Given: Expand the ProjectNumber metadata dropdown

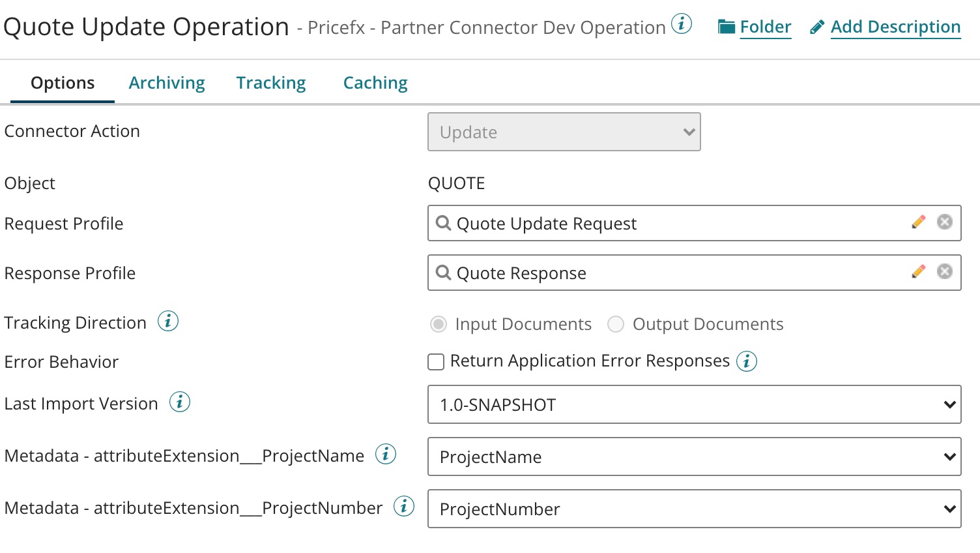Looking at the screenshot, I should pos(694,509).
